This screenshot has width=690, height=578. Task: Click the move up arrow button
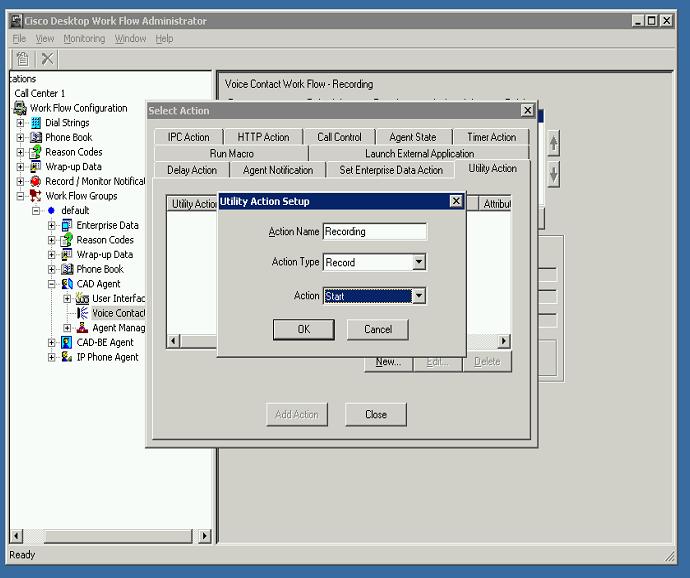tap(554, 143)
